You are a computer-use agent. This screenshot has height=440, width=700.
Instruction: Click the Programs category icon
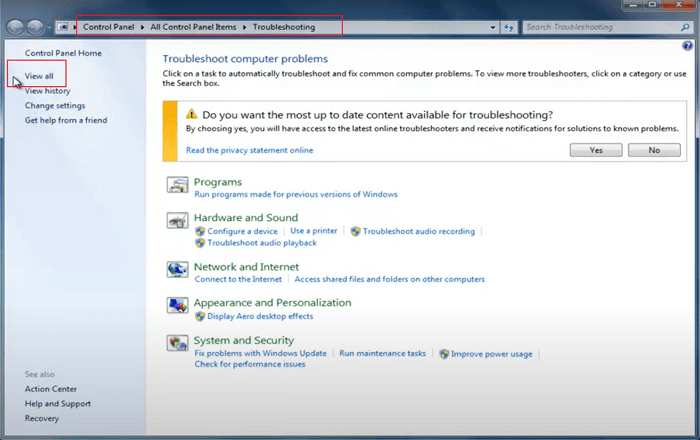[x=177, y=186]
